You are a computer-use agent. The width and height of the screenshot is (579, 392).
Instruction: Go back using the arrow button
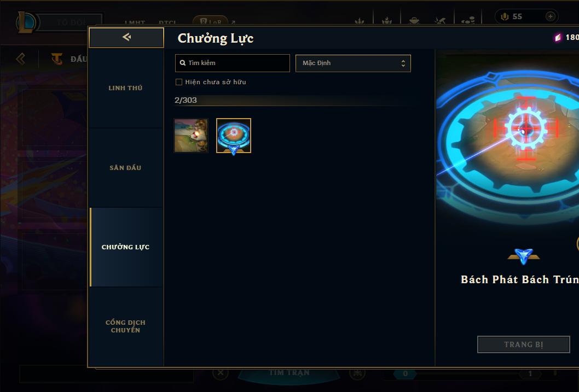tap(126, 37)
